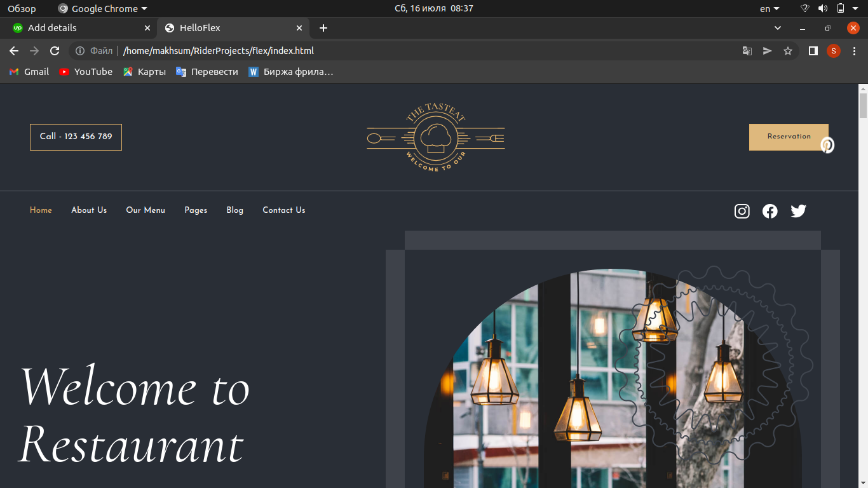Open the Facebook social icon
The image size is (868, 488).
770,211
